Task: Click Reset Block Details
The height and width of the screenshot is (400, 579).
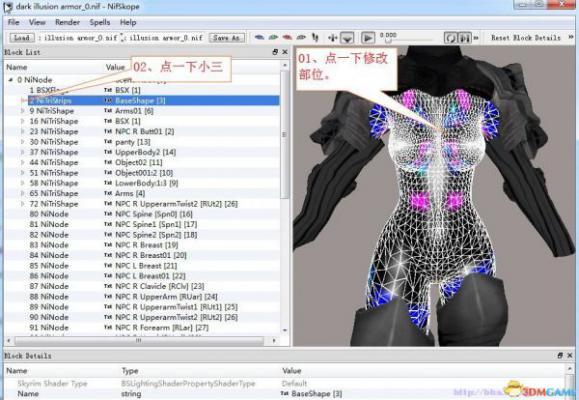Action: 525,38
